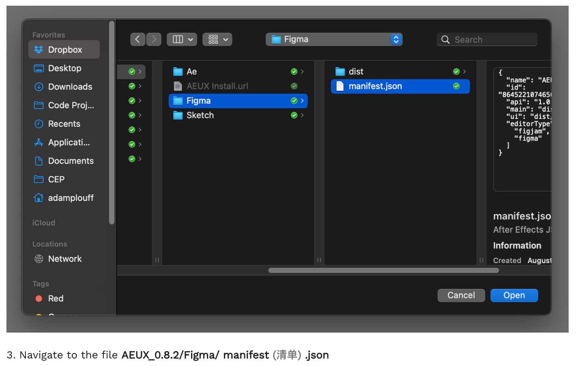Image resolution: width=588 pixels, height=366 pixels.
Task: Click the forward navigation arrow button
Action: [154, 39]
